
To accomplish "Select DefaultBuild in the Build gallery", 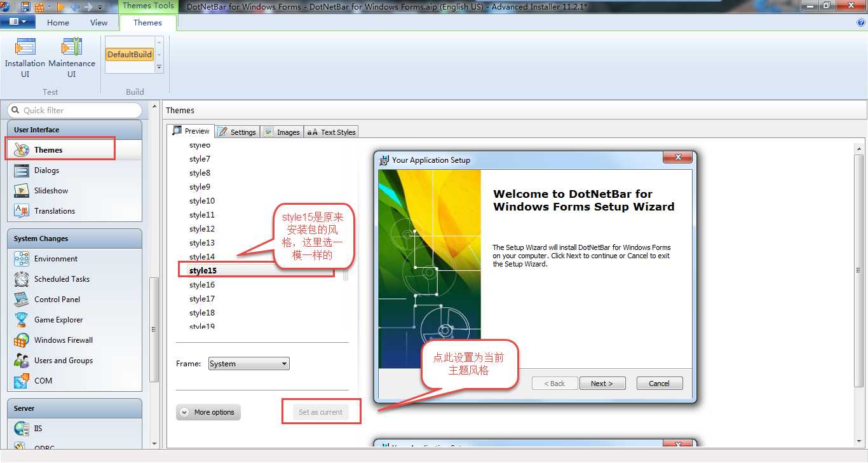I will (x=130, y=54).
